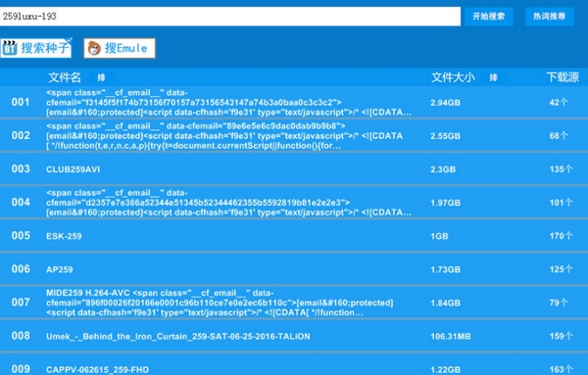
Task: Click the 68个 download sources count
Action: [x=559, y=136]
